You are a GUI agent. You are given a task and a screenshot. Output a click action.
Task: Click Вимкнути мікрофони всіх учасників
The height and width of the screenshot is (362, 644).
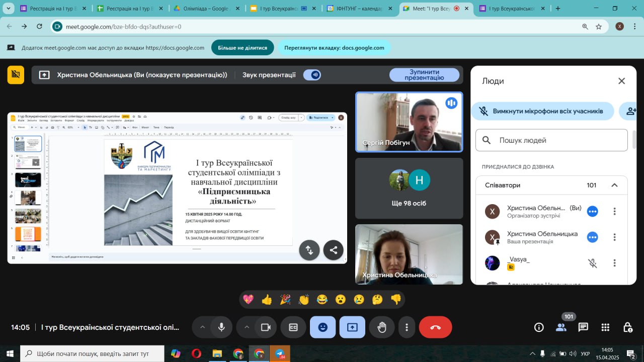[543, 111]
